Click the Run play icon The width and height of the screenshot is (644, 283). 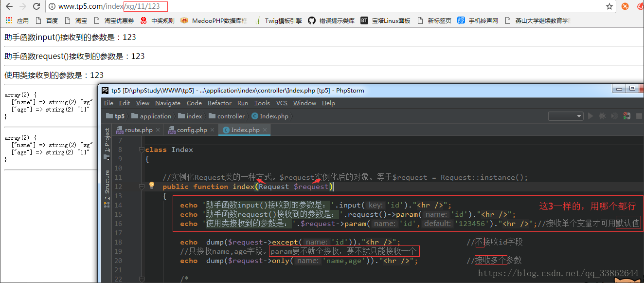pos(590,116)
